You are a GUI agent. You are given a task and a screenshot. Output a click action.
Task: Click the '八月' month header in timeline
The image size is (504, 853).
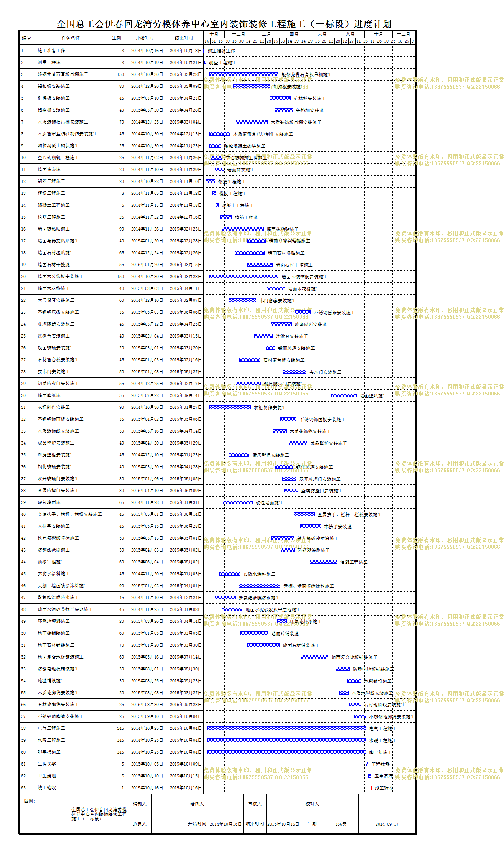[350, 34]
